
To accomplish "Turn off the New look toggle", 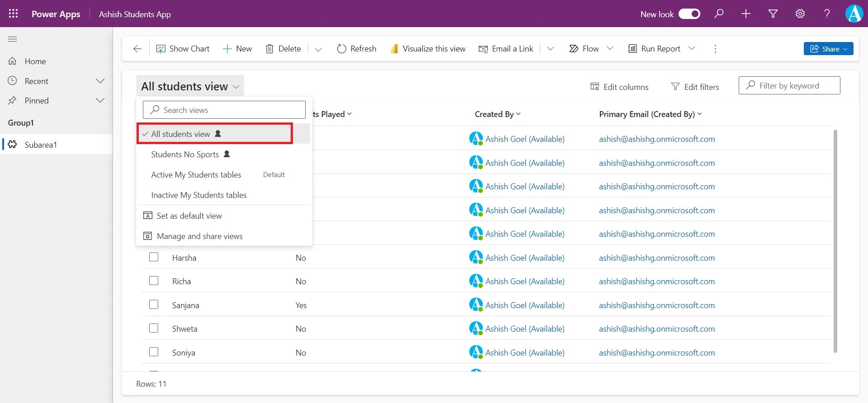I will coord(689,14).
